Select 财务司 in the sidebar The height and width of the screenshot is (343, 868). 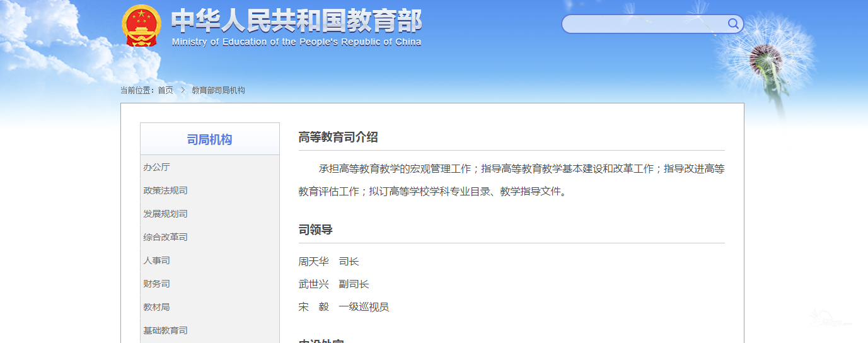[156, 284]
